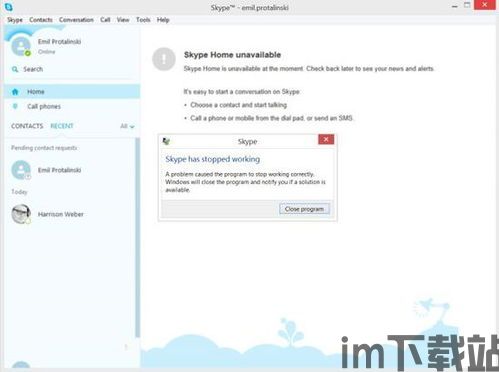Open the Call menu
499x372 pixels.
pyautogui.click(x=105, y=20)
